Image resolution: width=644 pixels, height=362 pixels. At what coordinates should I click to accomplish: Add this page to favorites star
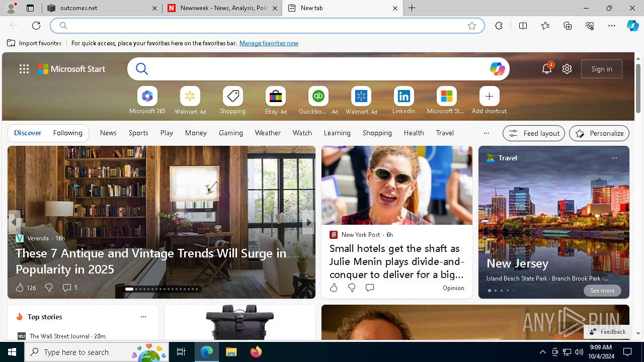click(472, 26)
